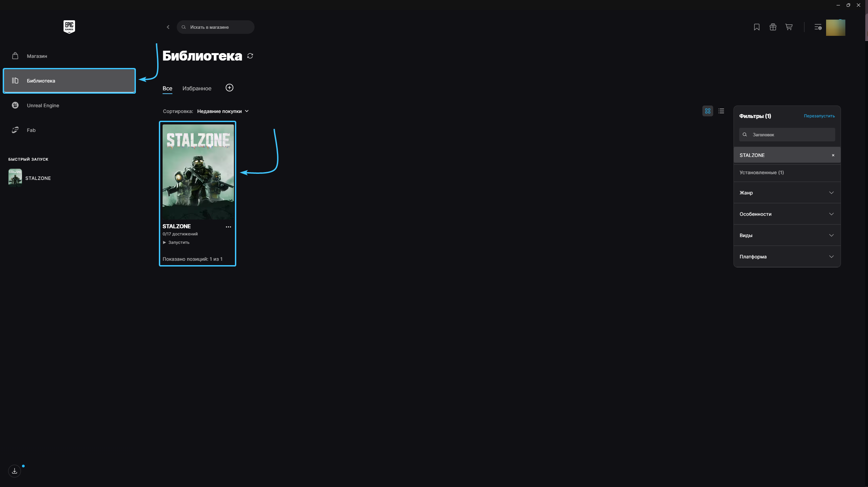Open the Fab sidebar item
Image resolution: width=868 pixels, height=487 pixels.
pyautogui.click(x=69, y=130)
